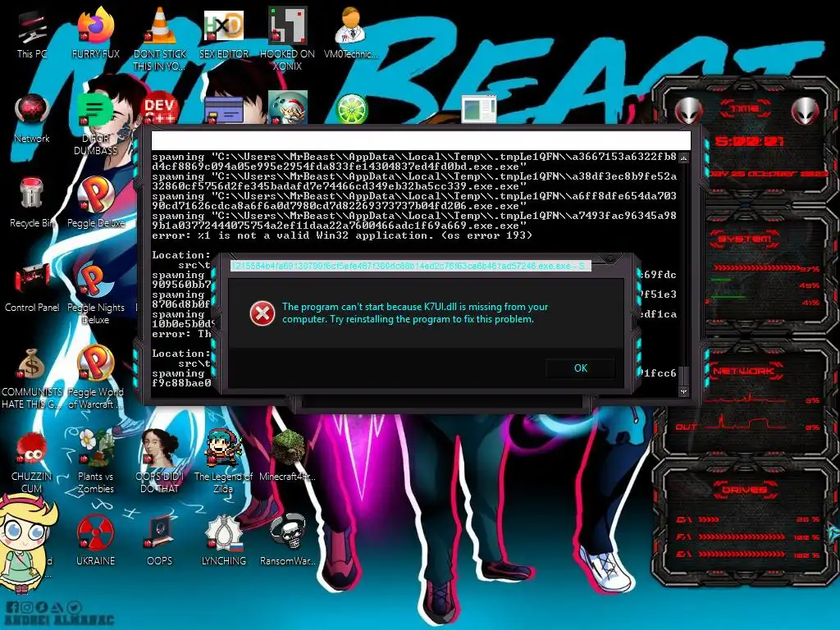Open the Network desktop icon

tap(32, 118)
